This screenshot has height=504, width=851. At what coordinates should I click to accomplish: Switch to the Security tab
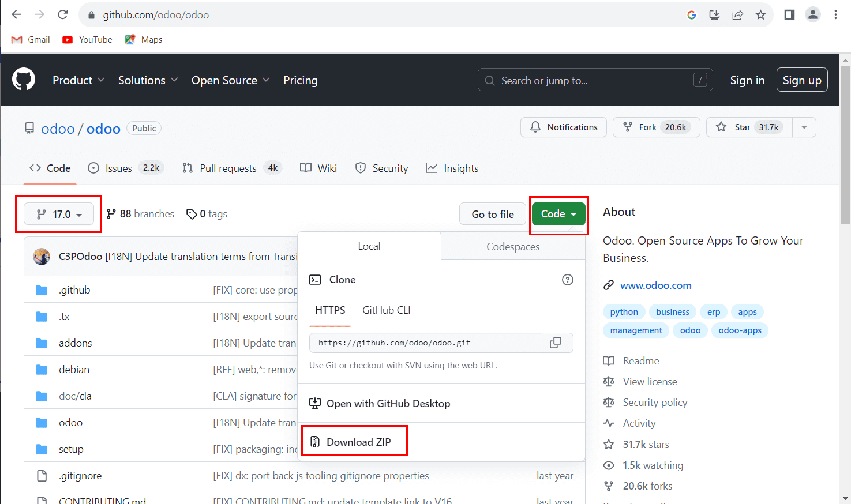click(x=382, y=168)
